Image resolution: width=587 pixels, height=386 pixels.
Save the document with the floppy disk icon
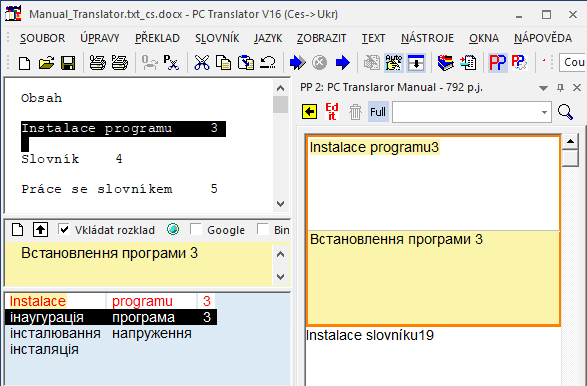(68, 63)
